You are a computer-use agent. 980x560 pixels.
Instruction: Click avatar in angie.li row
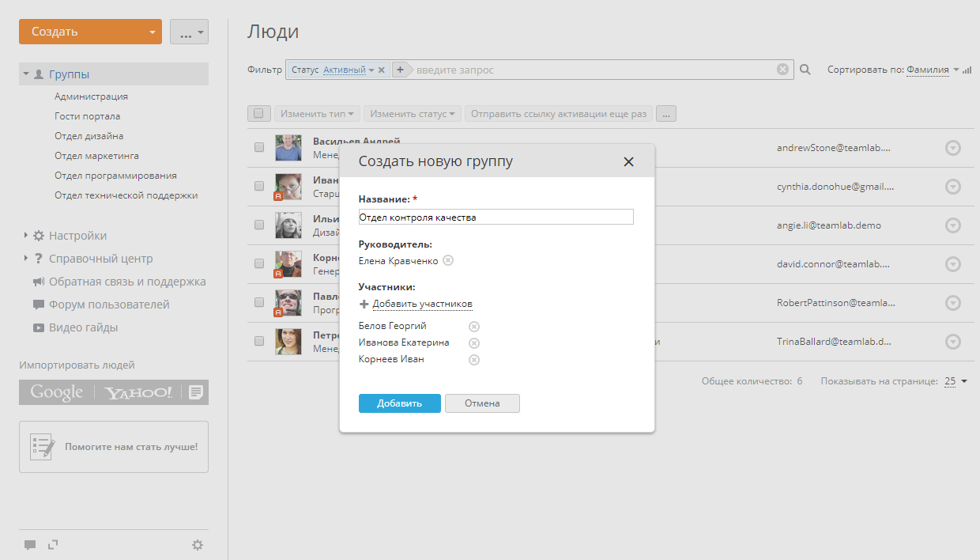pos(288,225)
